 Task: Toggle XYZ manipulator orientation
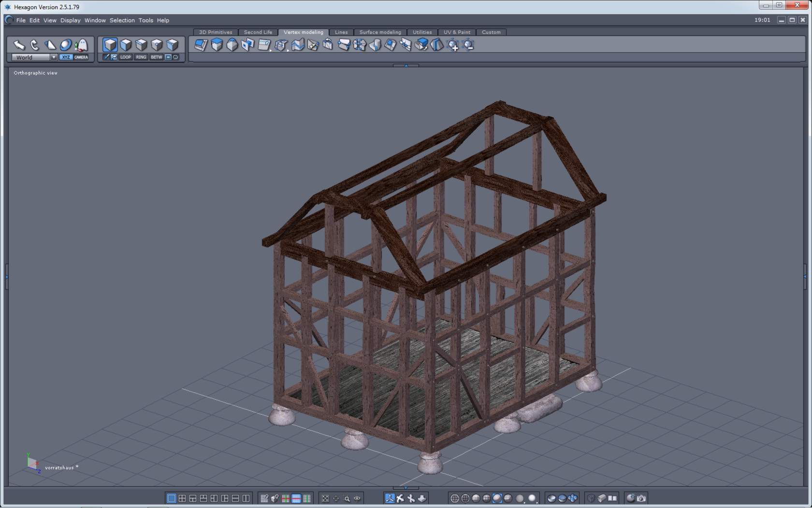point(66,57)
